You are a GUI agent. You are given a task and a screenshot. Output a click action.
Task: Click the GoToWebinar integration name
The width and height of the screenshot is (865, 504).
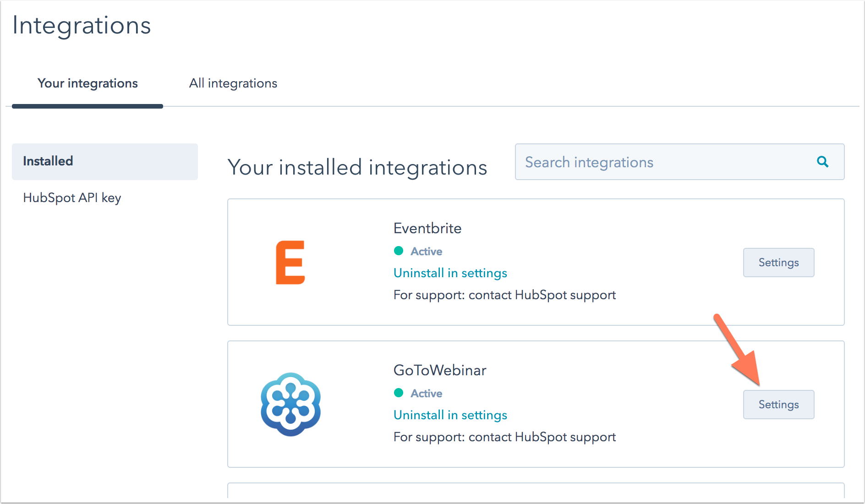(x=440, y=370)
